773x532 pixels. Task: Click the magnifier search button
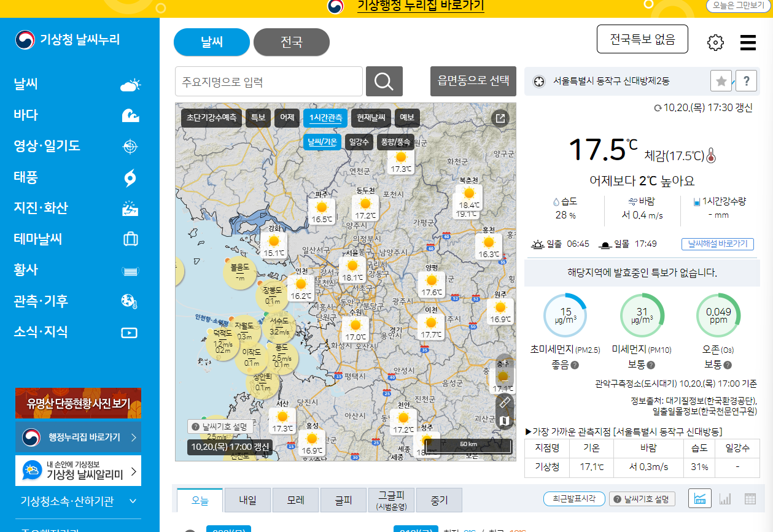(384, 82)
